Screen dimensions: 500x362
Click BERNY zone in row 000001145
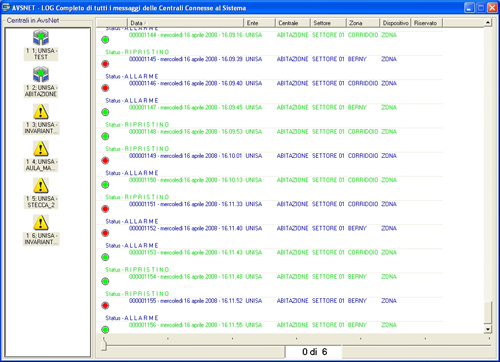(x=357, y=59)
